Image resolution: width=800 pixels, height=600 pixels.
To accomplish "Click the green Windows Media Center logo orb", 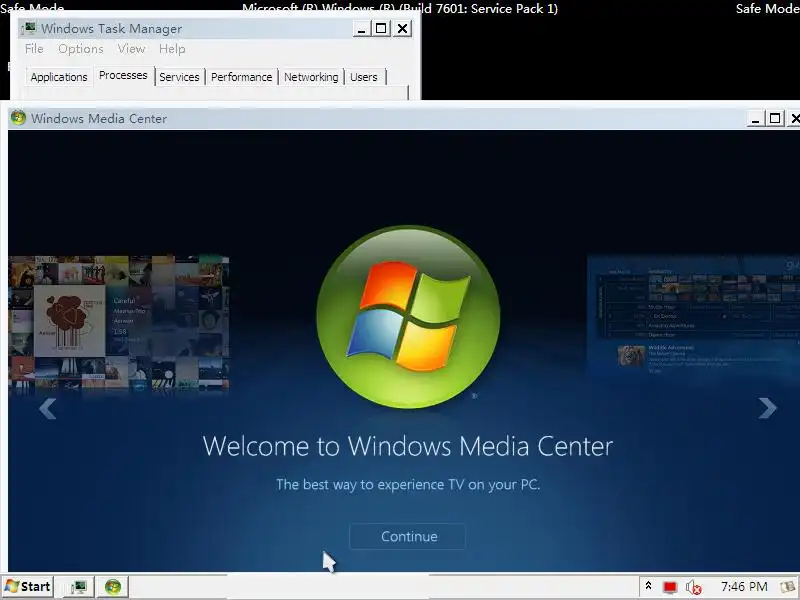I will [x=408, y=317].
